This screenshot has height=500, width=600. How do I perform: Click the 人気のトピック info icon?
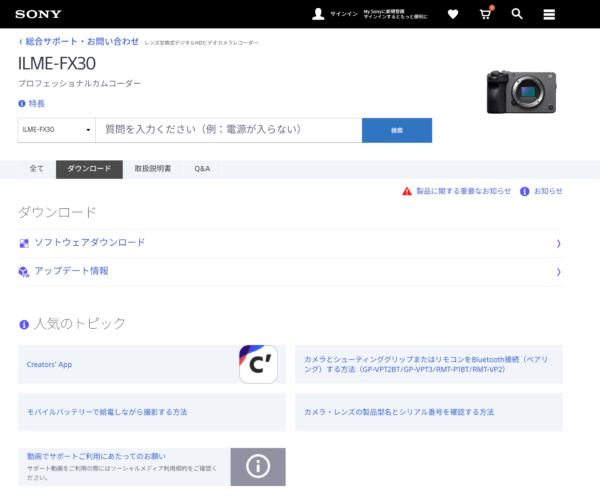[x=24, y=325]
